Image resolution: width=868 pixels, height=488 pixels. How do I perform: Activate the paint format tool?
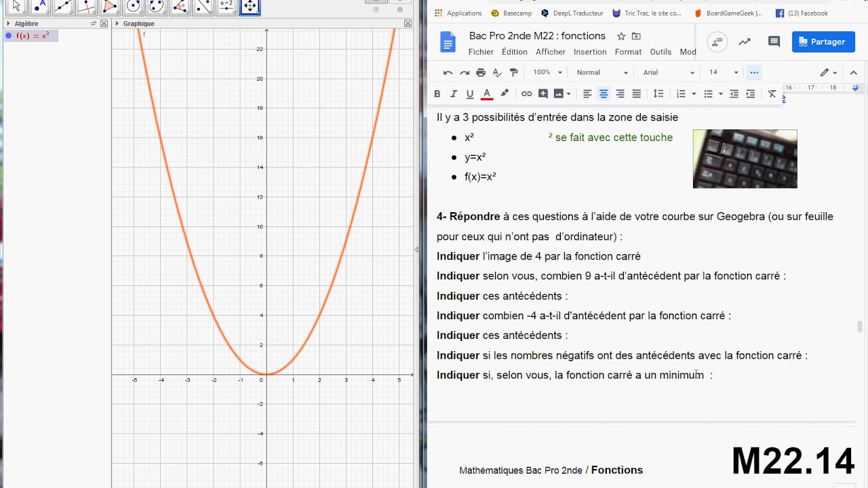[x=513, y=73]
